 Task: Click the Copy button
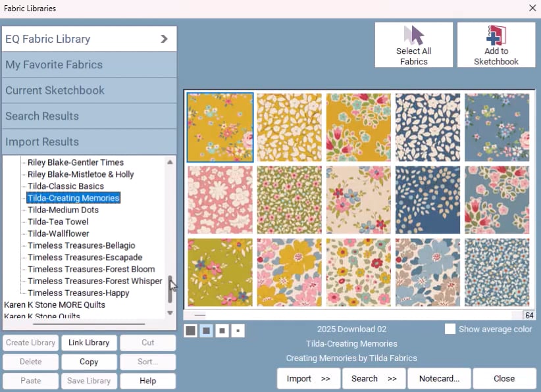tap(89, 362)
